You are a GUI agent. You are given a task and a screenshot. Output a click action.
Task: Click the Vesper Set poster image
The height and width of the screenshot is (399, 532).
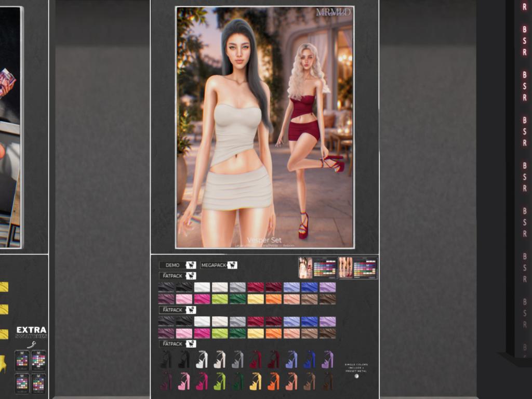tap(265, 127)
